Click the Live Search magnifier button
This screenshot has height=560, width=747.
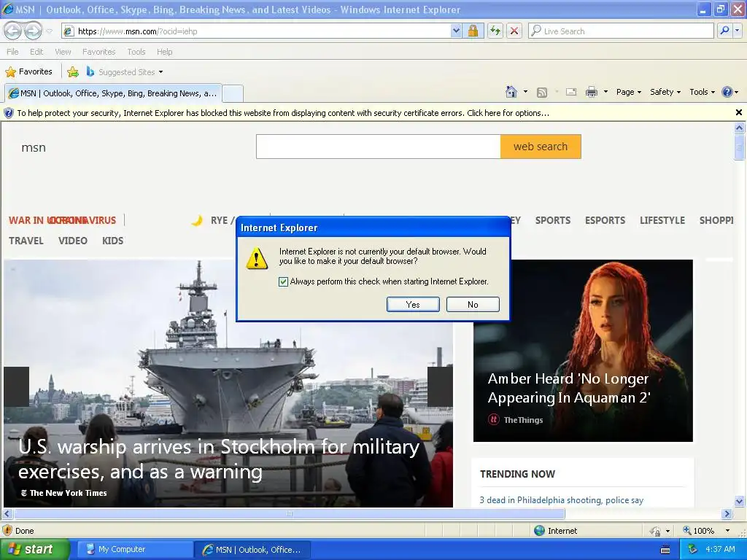pyautogui.click(x=724, y=31)
